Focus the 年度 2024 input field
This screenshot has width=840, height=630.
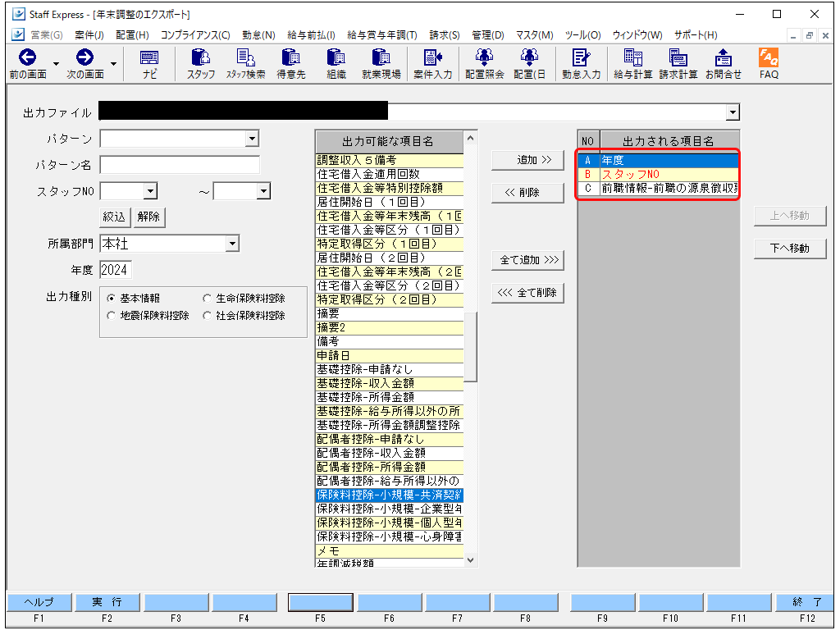tap(116, 270)
